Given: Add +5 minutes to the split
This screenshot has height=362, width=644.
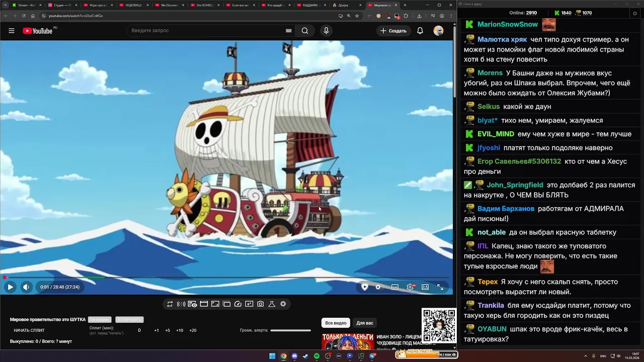Looking at the screenshot, I should pyautogui.click(x=168, y=330).
